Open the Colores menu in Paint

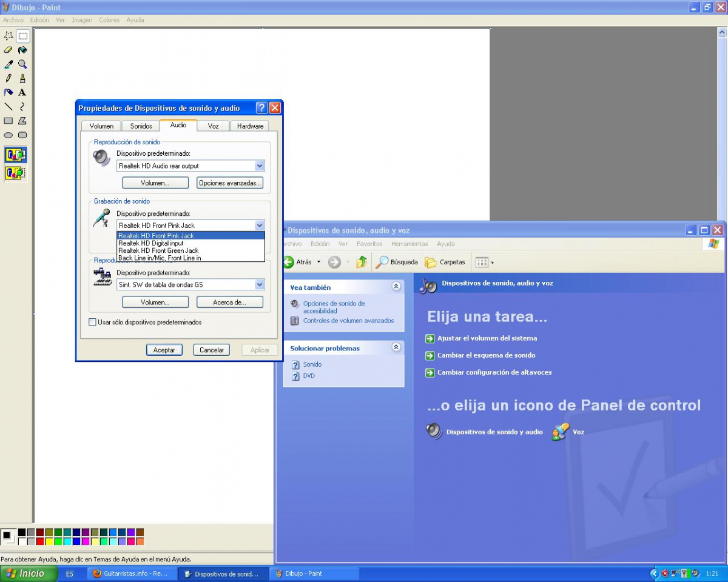point(109,20)
